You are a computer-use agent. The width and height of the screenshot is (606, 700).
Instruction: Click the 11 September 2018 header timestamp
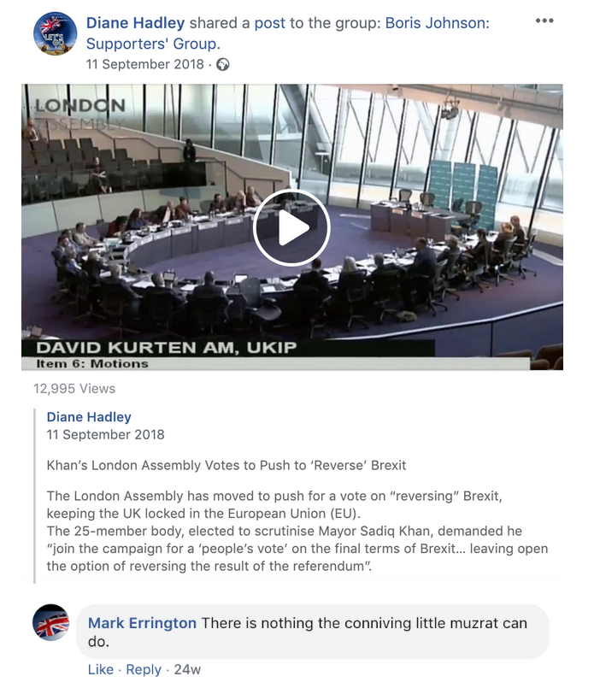click(145, 64)
